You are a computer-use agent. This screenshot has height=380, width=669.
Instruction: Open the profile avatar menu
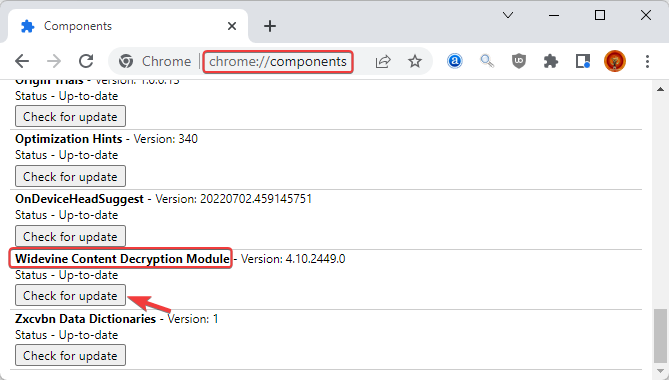tap(615, 61)
